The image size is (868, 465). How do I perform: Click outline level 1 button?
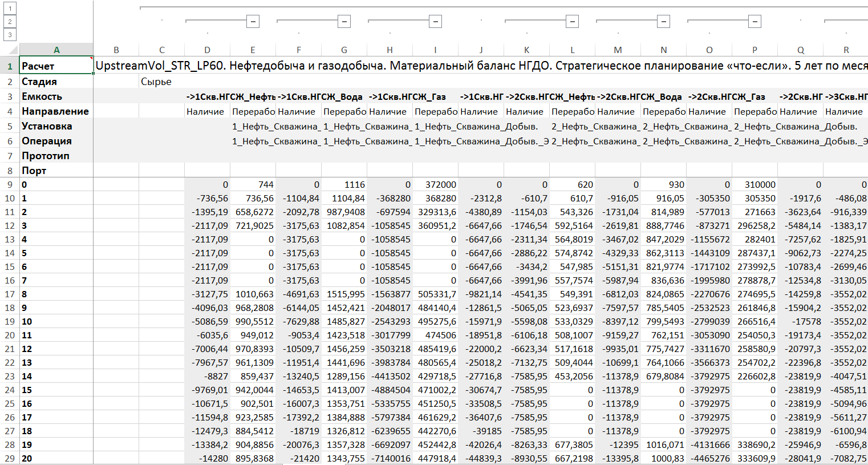pyautogui.click(x=10, y=9)
